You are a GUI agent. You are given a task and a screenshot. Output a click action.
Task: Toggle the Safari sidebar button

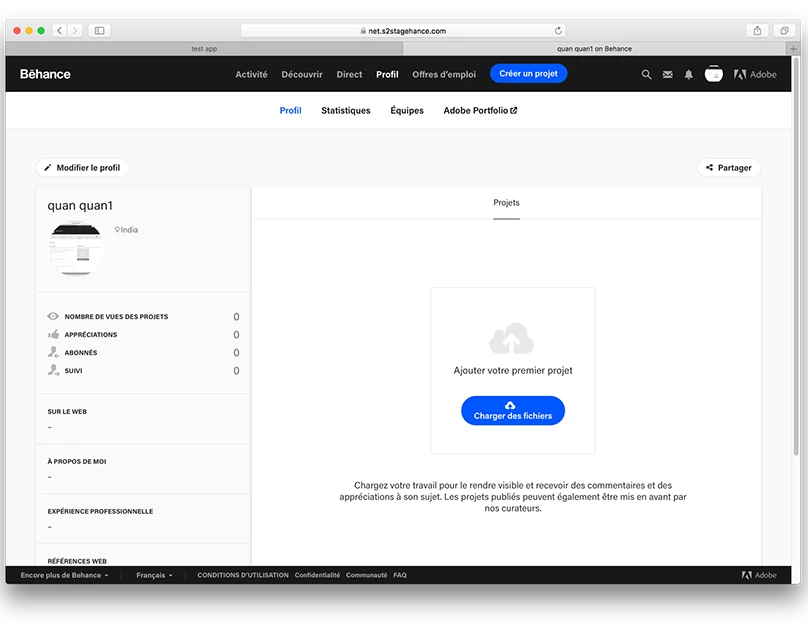pos(100,31)
